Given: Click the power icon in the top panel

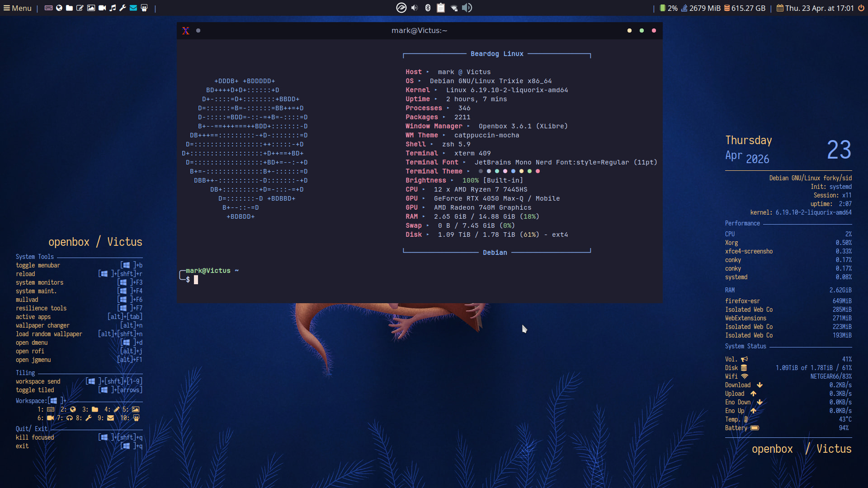Looking at the screenshot, I should coord(861,8).
